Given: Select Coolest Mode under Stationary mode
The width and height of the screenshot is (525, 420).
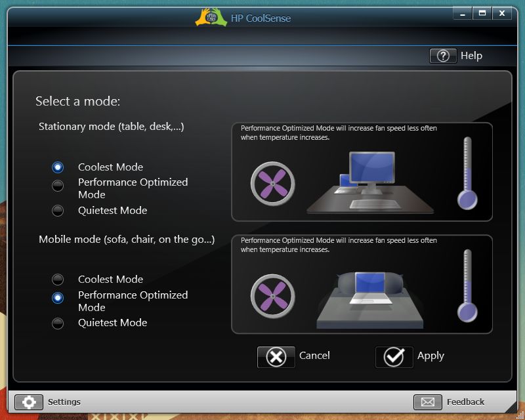Looking at the screenshot, I should point(58,167).
